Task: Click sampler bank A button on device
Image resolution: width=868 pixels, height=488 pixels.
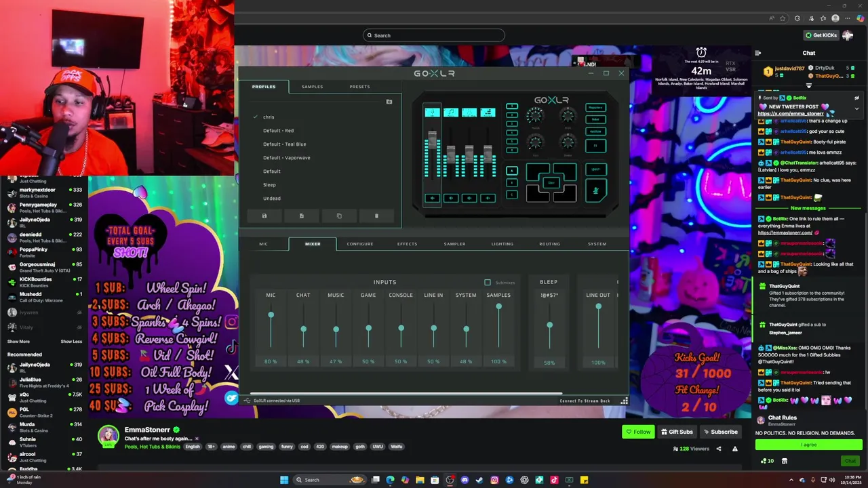Action: click(513, 171)
